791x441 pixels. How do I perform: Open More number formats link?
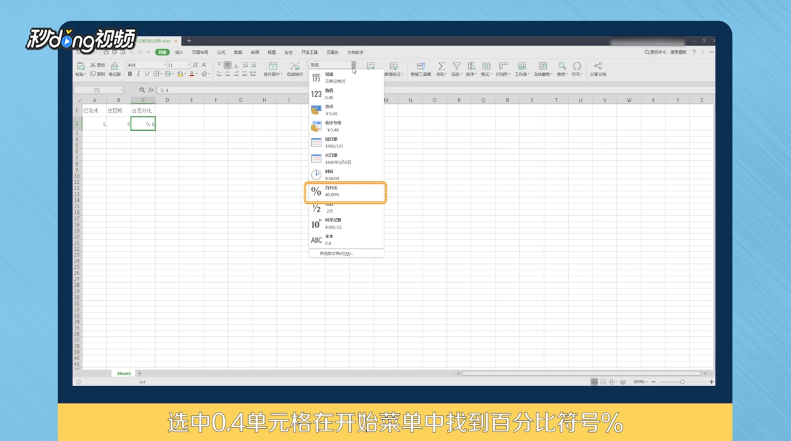point(336,253)
